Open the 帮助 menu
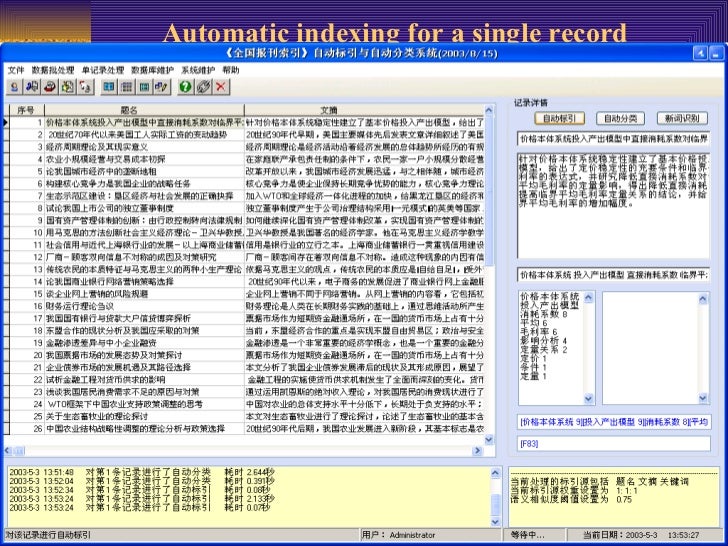Viewport: 728px width, 546px height. (231, 70)
